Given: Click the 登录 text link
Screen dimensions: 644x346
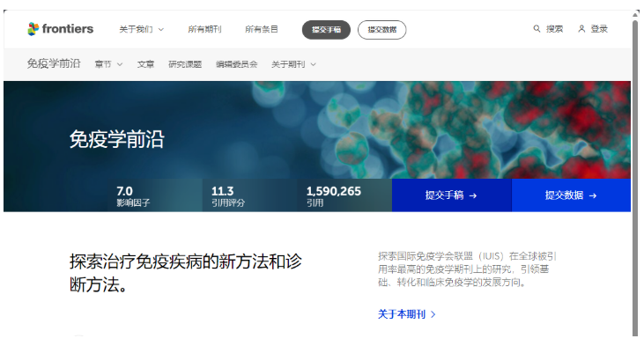Looking at the screenshot, I should tap(599, 29).
